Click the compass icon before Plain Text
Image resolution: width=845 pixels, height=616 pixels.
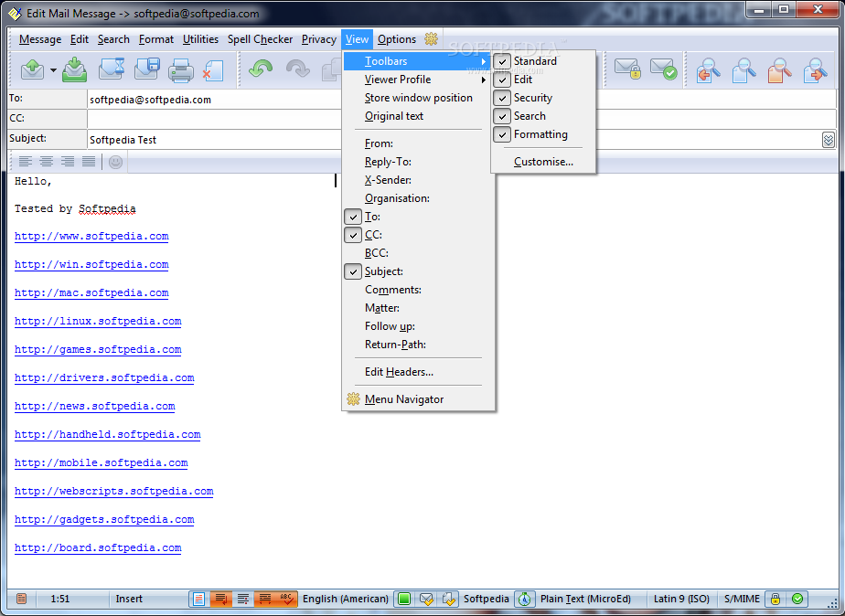pos(524,599)
